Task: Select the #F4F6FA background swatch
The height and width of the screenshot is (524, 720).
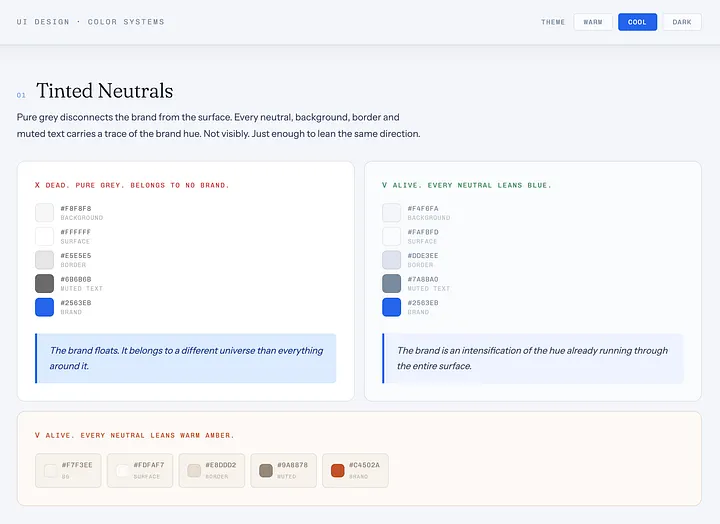Action: 392,213
